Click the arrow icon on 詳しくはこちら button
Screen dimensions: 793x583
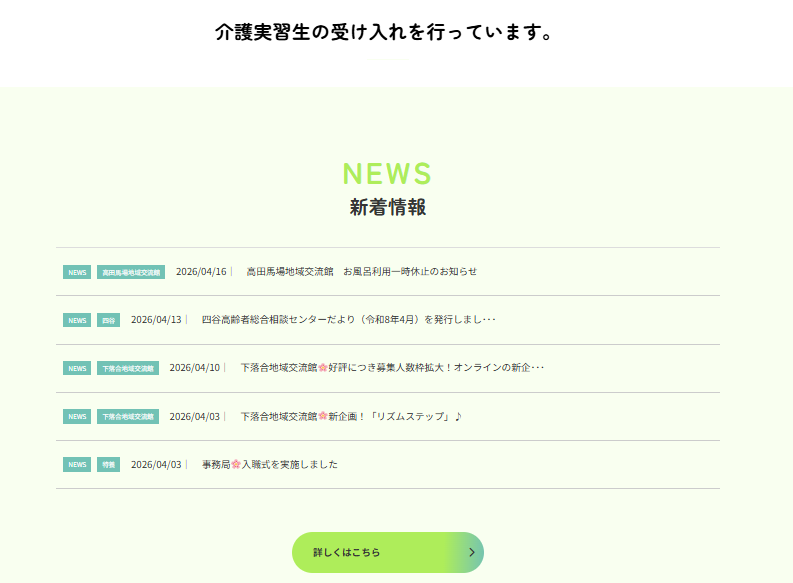471,552
